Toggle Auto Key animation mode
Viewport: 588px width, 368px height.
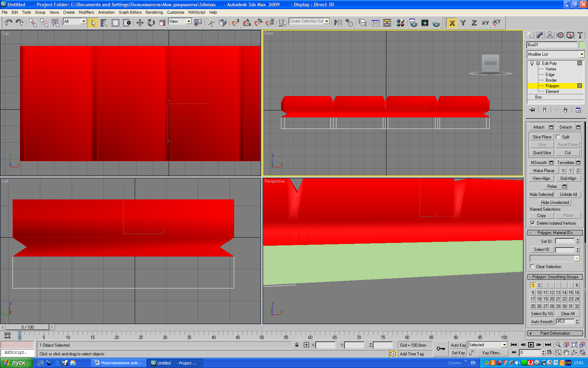(458, 345)
